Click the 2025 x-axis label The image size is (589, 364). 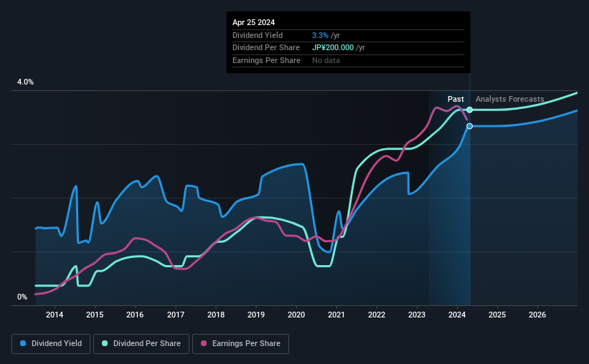point(497,315)
